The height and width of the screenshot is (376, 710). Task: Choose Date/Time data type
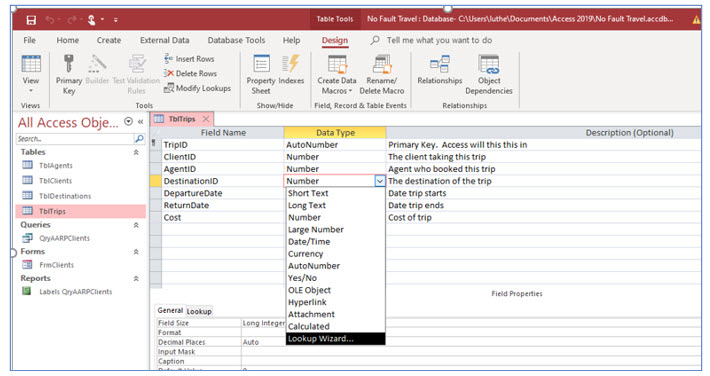click(x=336, y=241)
